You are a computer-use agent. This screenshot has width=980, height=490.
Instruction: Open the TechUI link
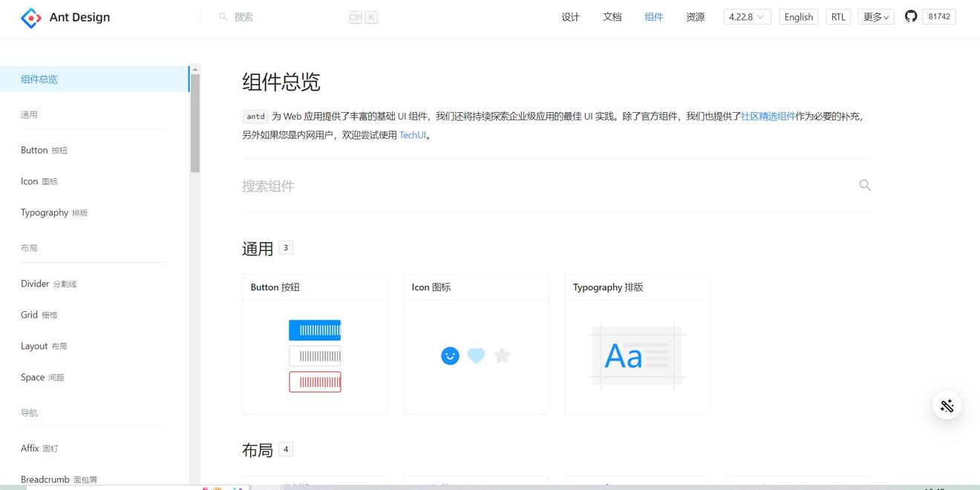coord(413,135)
